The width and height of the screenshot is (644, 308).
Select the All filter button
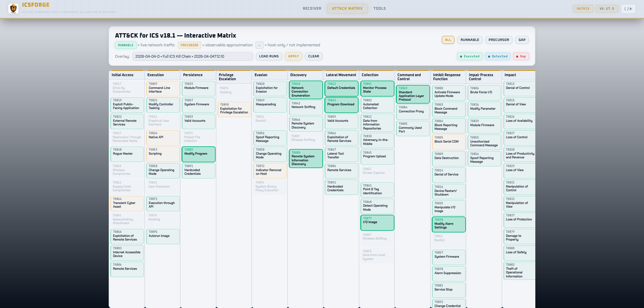448,40
